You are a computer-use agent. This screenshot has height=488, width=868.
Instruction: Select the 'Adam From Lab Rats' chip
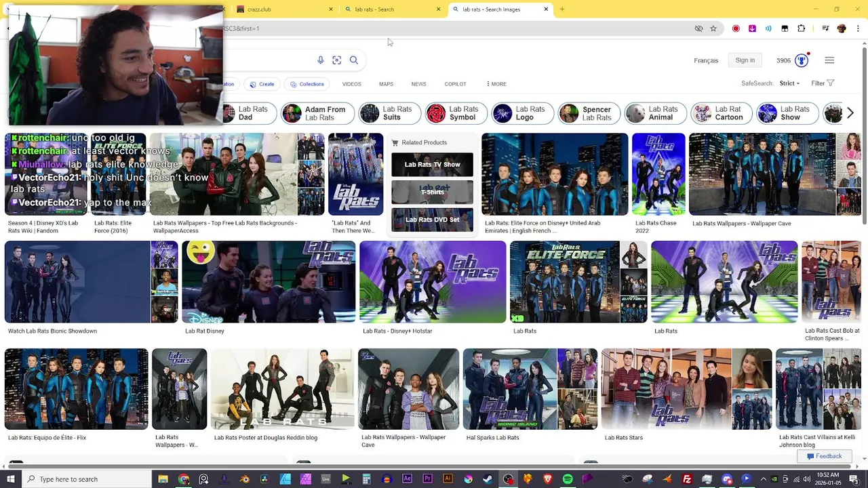coord(317,113)
